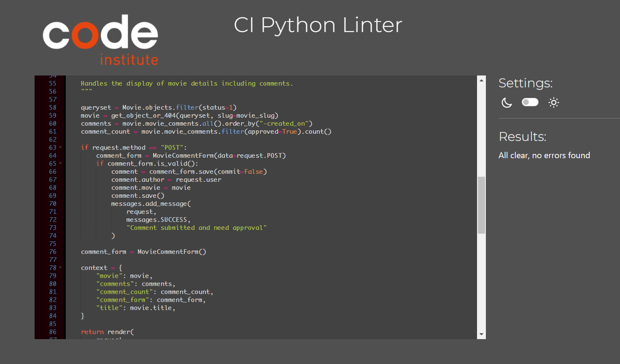The width and height of the screenshot is (620, 364).
Task: Click the editor scrollbar up arrow
Action: coord(481,80)
